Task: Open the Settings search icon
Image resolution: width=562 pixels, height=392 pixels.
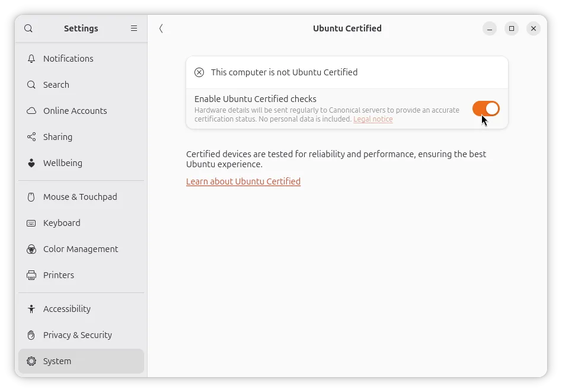Action: [28, 28]
